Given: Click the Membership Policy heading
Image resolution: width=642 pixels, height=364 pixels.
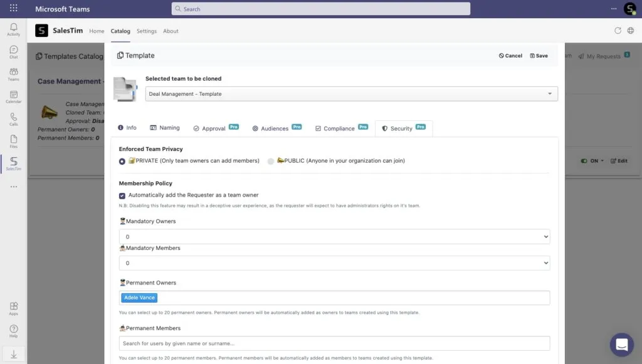Looking at the screenshot, I should pyautogui.click(x=145, y=183).
